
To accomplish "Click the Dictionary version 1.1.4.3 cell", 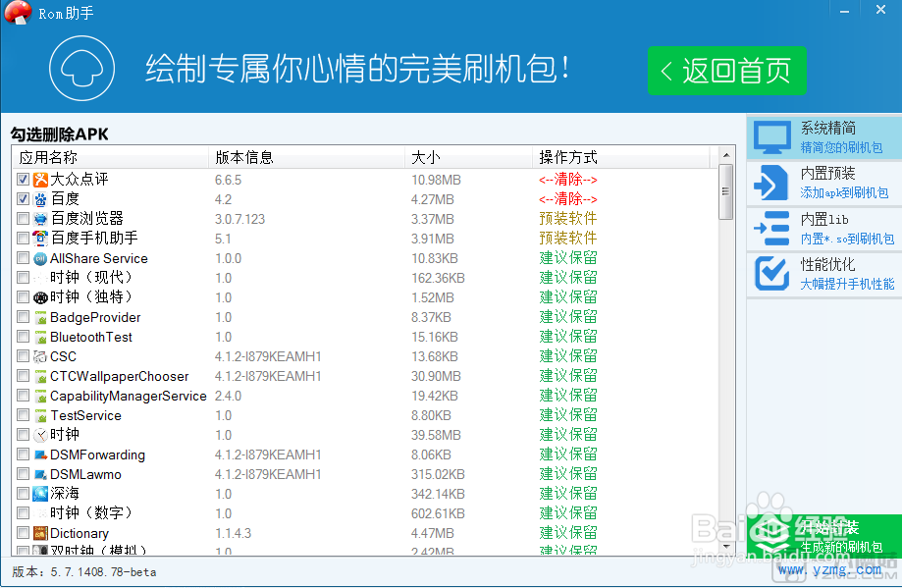I will (x=233, y=533).
